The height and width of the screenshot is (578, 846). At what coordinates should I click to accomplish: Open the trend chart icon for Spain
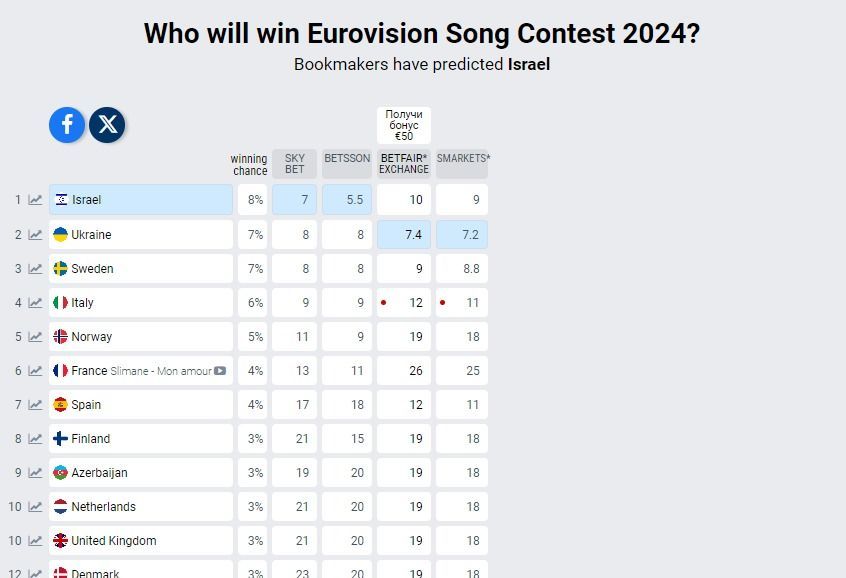35,405
